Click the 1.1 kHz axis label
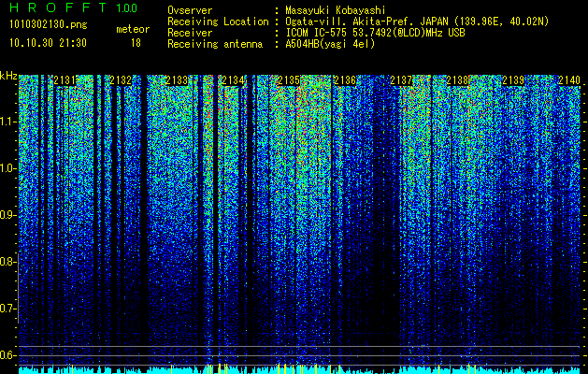588x374 pixels. click(7, 122)
